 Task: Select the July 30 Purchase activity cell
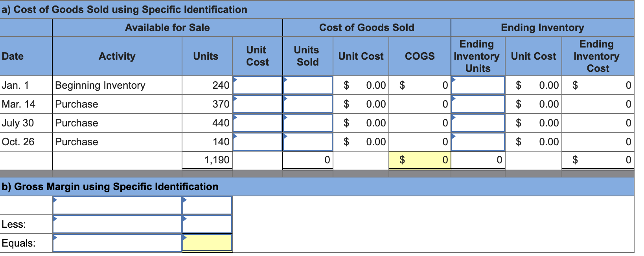click(x=117, y=123)
